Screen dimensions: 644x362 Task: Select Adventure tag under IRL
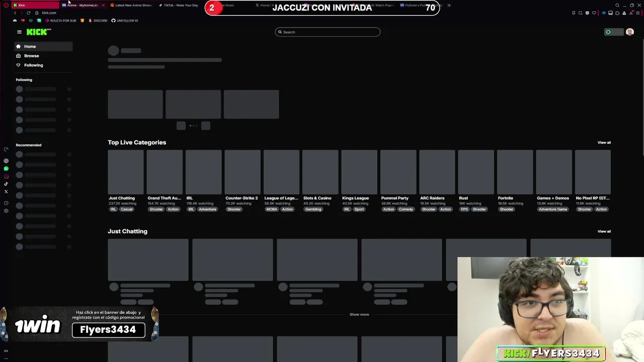(207, 210)
